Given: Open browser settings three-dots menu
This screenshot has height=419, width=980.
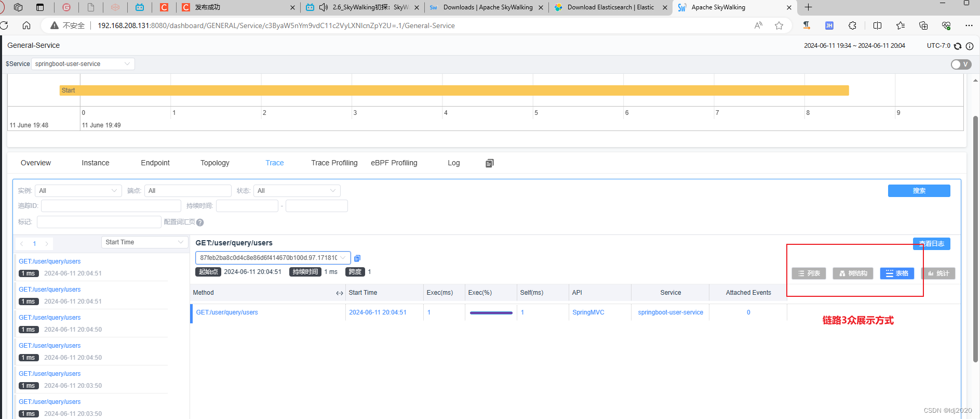Looking at the screenshot, I should point(969,25).
